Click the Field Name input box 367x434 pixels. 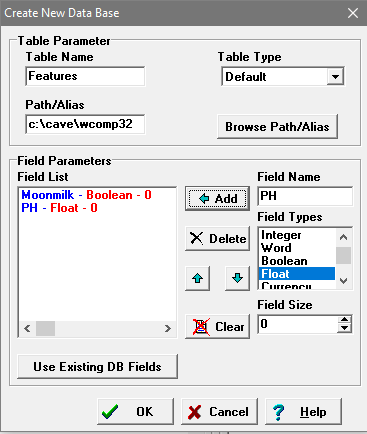305,196
